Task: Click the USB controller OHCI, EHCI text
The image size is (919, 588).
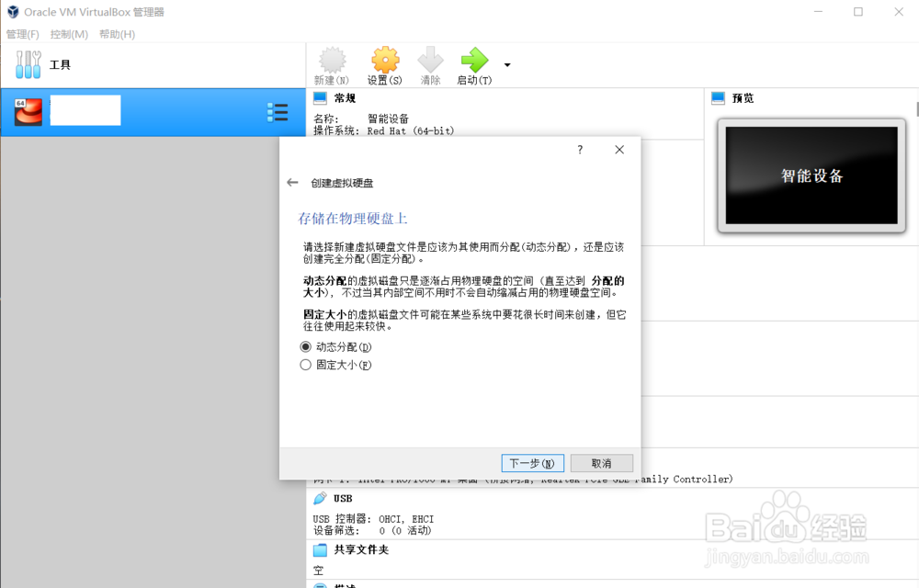Action: pos(406,519)
